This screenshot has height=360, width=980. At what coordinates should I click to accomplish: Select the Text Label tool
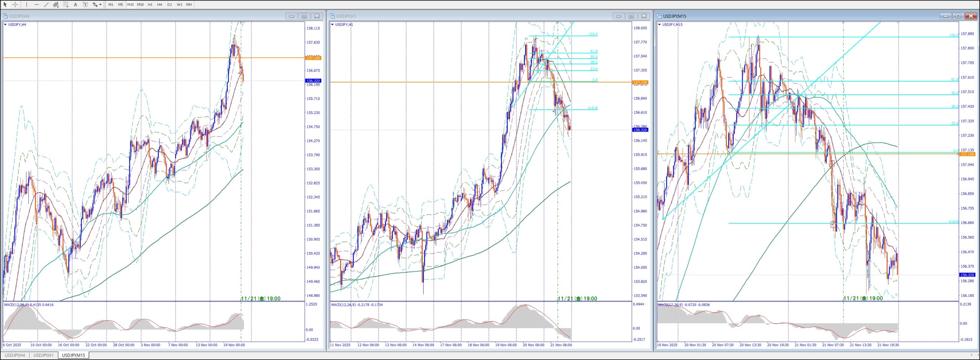pyautogui.click(x=85, y=5)
